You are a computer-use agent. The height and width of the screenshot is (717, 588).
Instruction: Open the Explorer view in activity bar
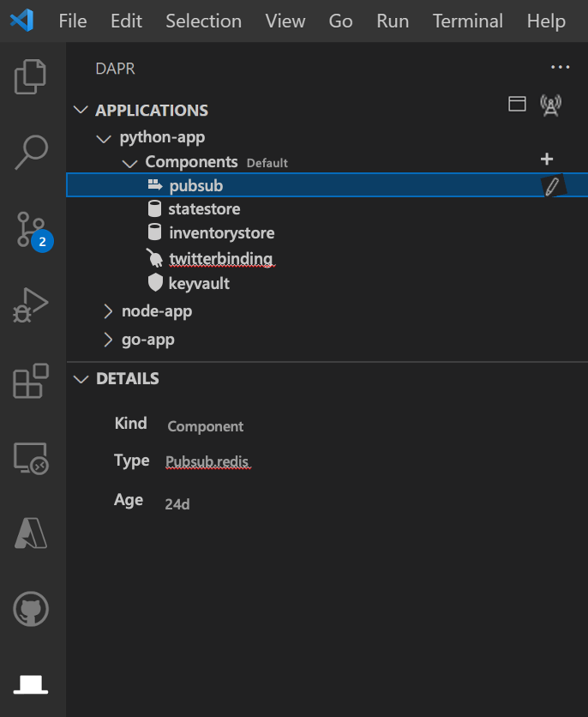click(x=30, y=76)
